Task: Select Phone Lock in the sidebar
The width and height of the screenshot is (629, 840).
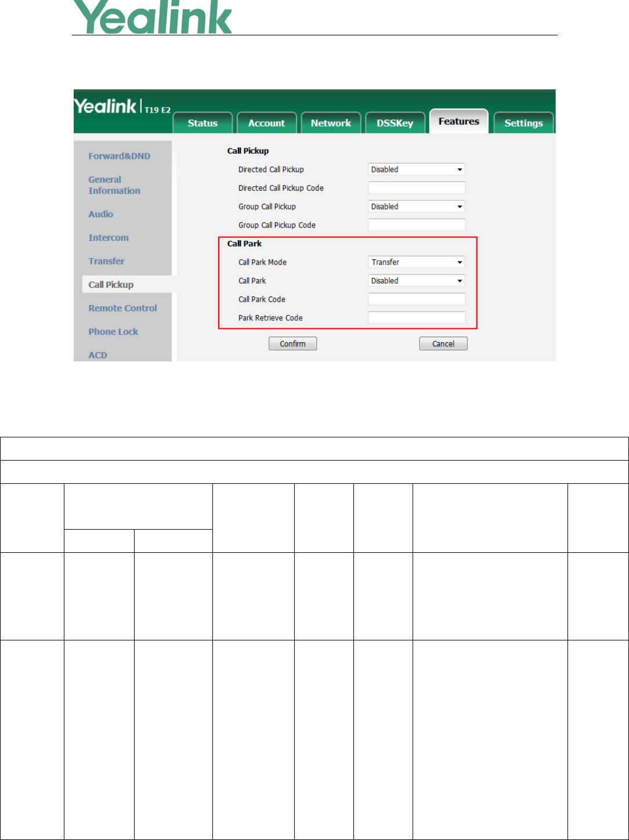Action: (x=113, y=332)
